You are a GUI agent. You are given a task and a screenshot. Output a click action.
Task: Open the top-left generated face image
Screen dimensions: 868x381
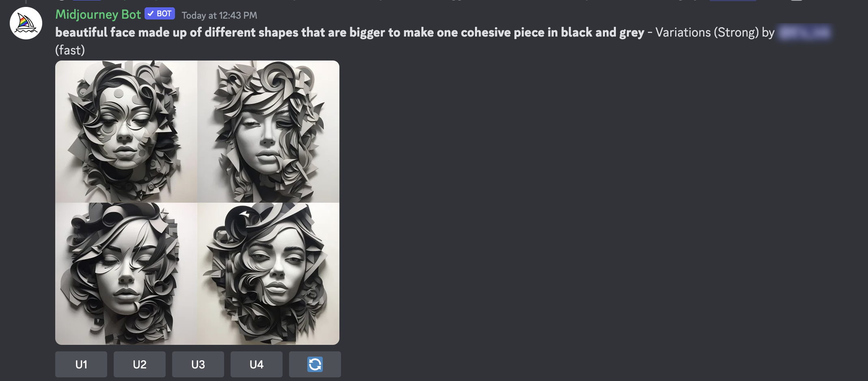pos(126,132)
